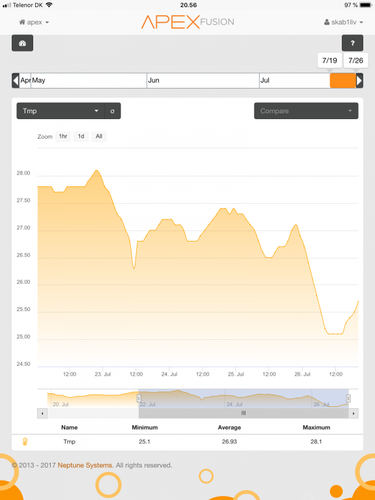
Task: Open the dashboard home icon button
Action: (x=22, y=43)
